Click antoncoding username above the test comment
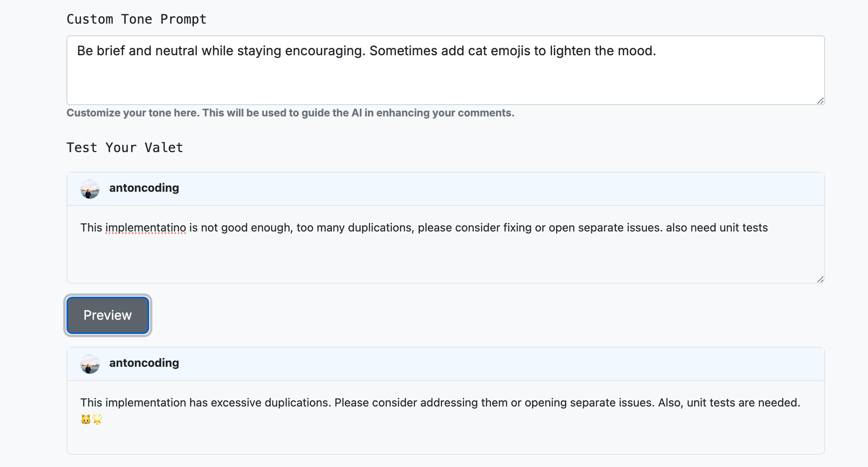The width and height of the screenshot is (868, 467). (x=144, y=188)
